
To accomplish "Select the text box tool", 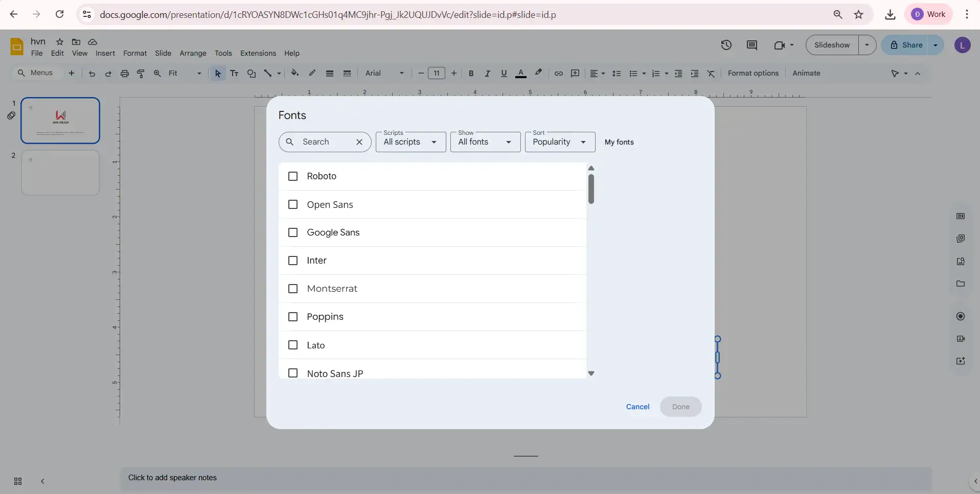I will [x=235, y=74].
